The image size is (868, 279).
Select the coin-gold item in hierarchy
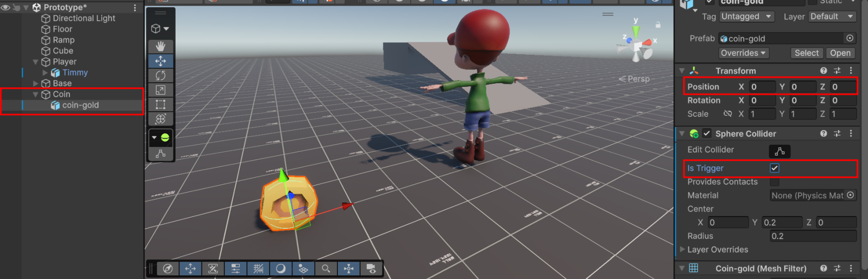click(x=80, y=105)
